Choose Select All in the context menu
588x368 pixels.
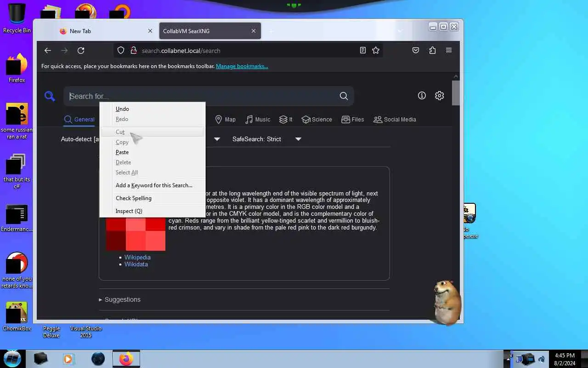(x=152, y=172)
